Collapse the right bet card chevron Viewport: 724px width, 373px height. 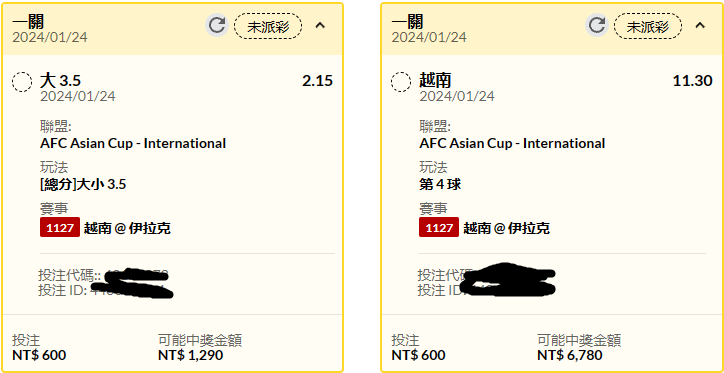tap(700, 25)
